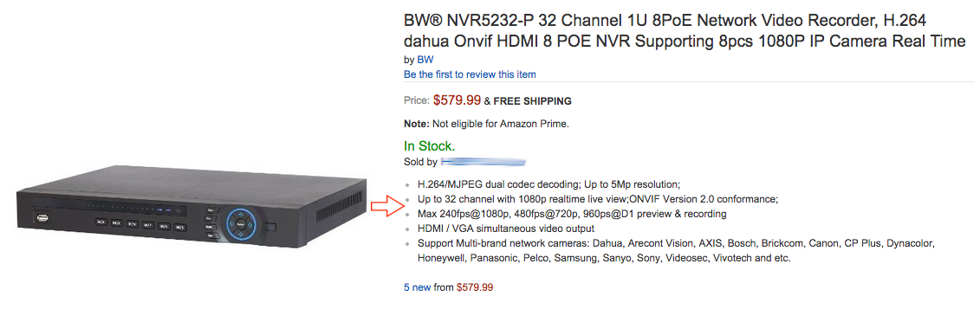Image resolution: width=980 pixels, height=322 pixels.
Task: Click the 'HDMI / VGA simultaneous video output' bullet
Action: pos(506,229)
